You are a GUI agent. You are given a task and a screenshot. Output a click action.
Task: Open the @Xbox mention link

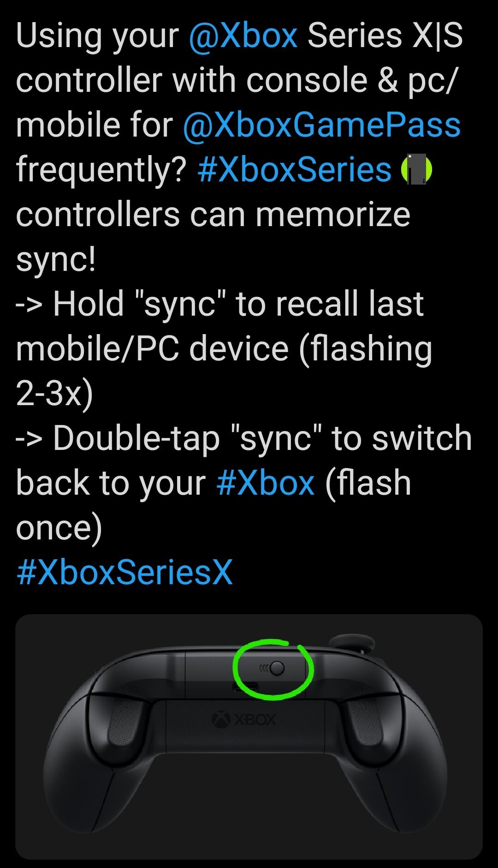click(243, 36)
